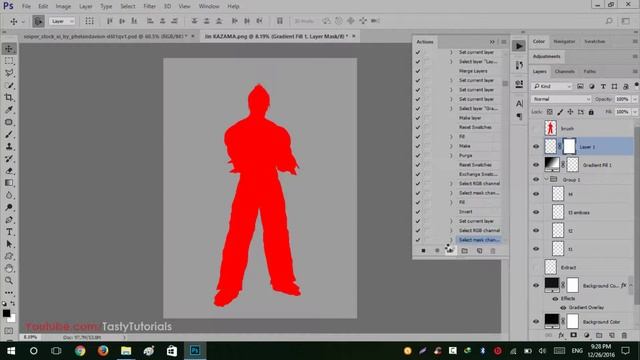This screenshot has height=360, width=640.
Task: Select the Clone Stamp tool
Action: click(9, 147)
